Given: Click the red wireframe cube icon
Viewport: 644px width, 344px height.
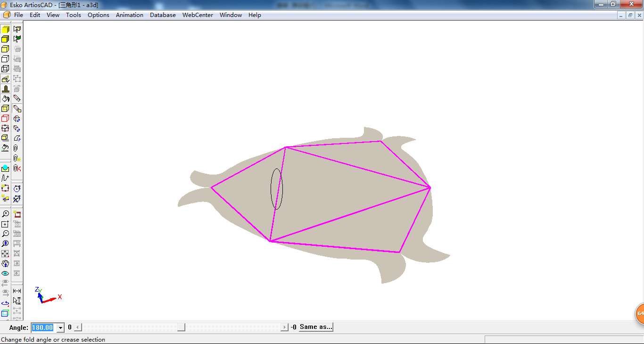Looking at the screenshot, I should (x=5, y=118).
